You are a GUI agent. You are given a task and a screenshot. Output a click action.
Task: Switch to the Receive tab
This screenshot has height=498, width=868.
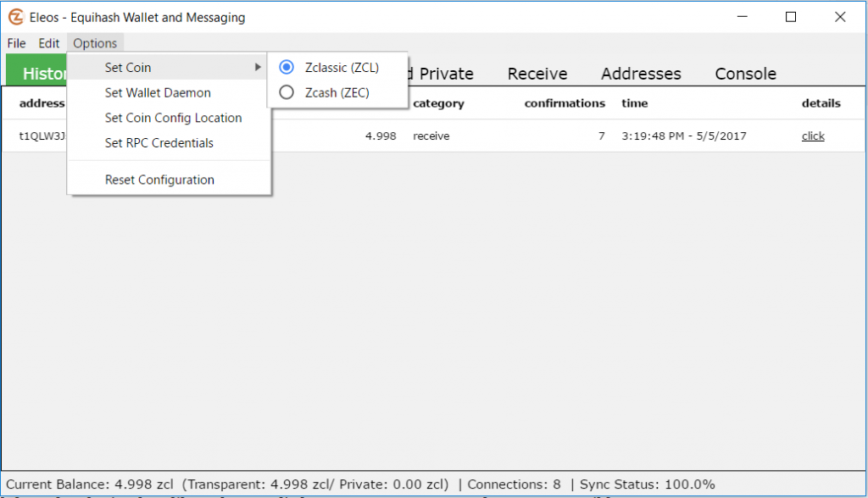coord(537,74)
